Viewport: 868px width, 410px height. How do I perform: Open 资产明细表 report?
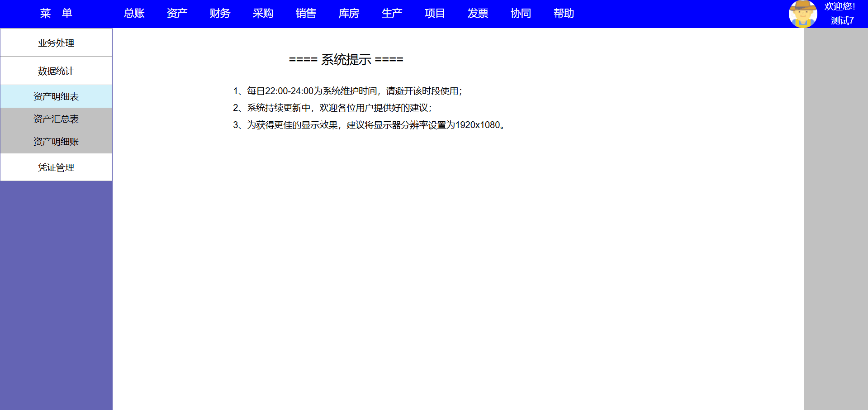[x=56, y=96]
